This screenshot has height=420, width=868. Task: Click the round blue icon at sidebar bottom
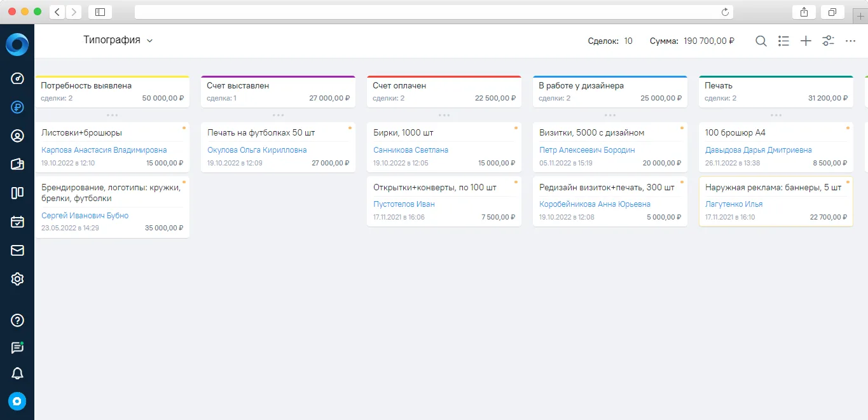pos(17,401)
